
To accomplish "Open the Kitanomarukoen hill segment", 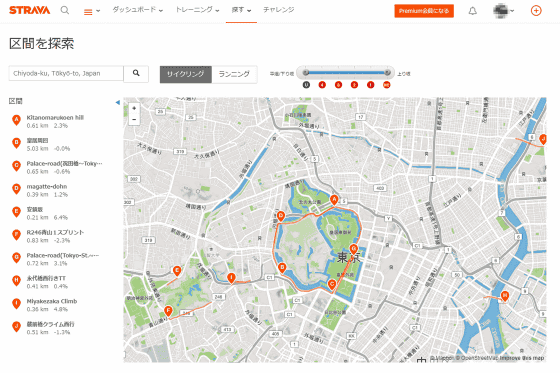I will pos(55,118).
